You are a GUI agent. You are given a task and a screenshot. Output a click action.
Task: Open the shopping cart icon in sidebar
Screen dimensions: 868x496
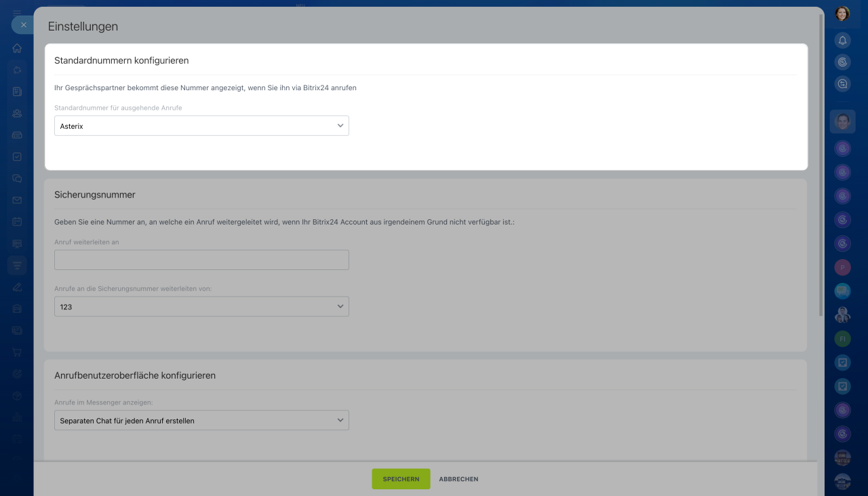pyautogui.click(x=17, y=352)
